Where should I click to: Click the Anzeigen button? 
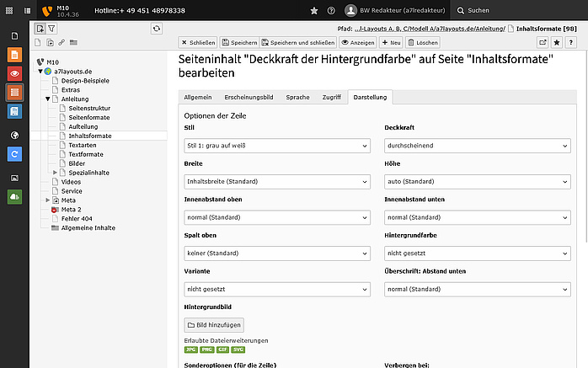(358, 42)
